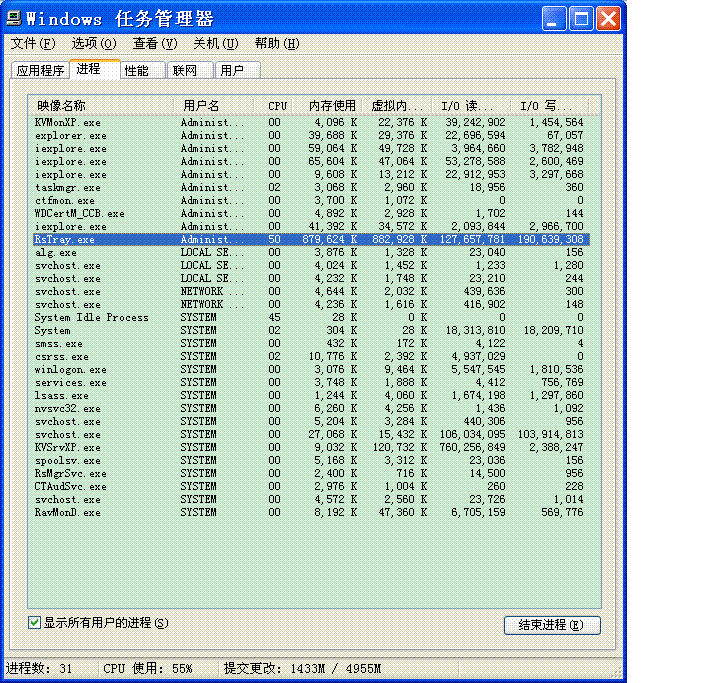Select the smss.exe process row
Image resolution: width=720 pixels, height=683 pixels.
311,344
